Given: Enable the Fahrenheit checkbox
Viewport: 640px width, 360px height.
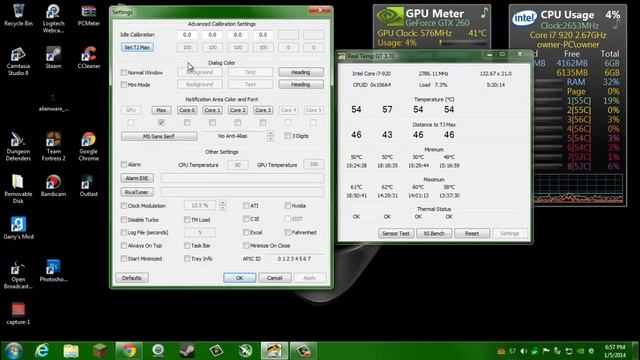Looking at the screenshot, I should click(x=288, y=232).
